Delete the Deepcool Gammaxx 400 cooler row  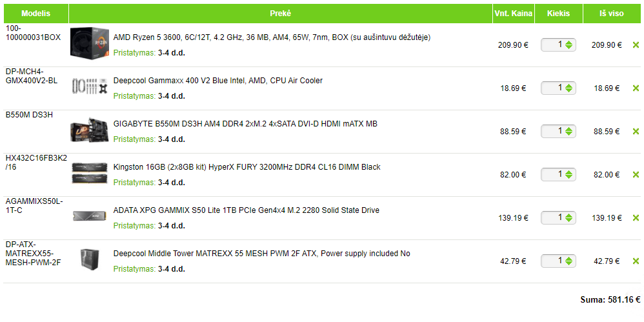pos(636,88)
